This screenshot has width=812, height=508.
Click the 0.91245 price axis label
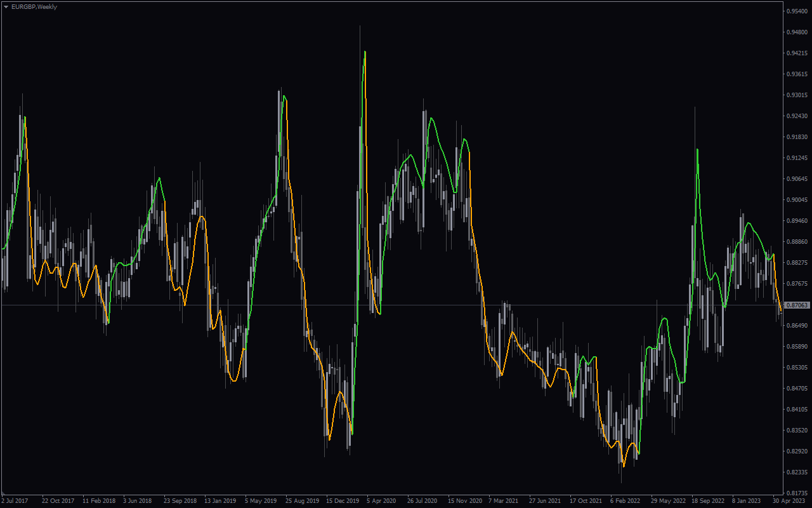(797, 158)
